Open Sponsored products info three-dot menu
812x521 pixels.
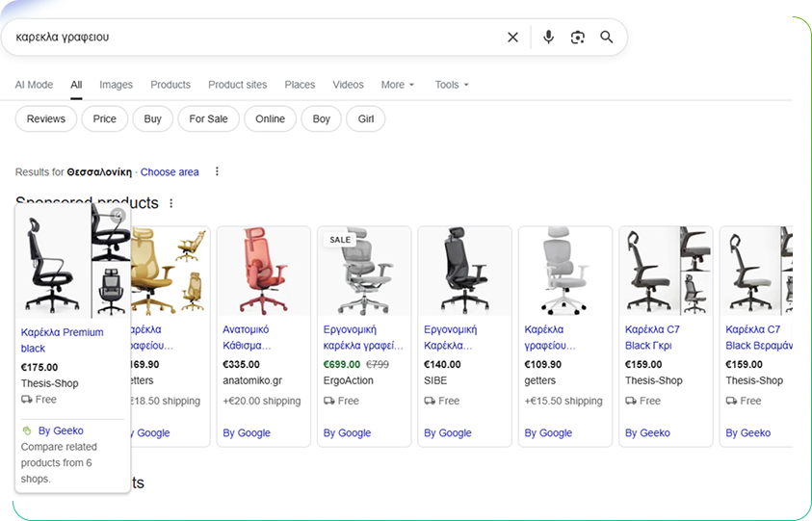(170, 203)
